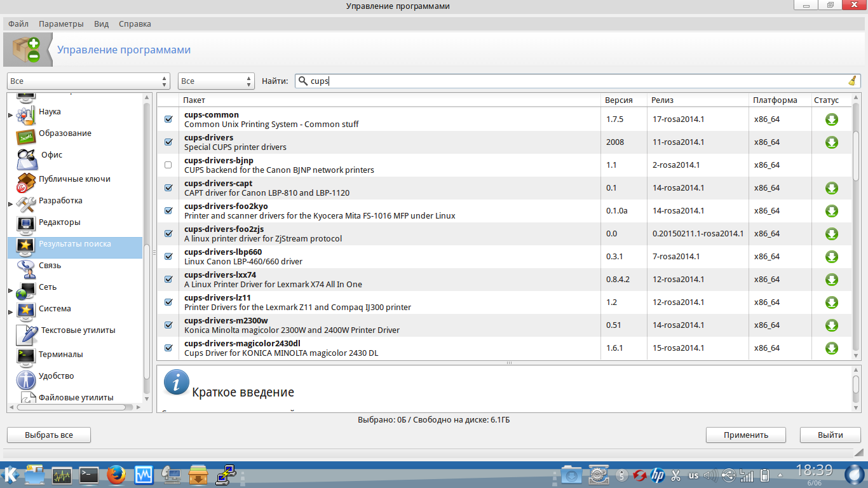Sort by the Релиз column header
The height and width of the screenshot is (488, 868).
point(698,100)
